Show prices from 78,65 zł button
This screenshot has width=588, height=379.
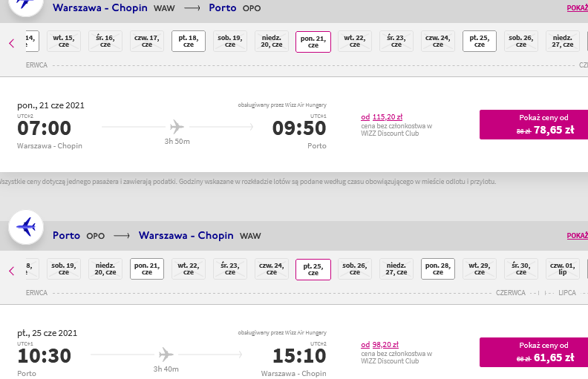click(534, 125)
